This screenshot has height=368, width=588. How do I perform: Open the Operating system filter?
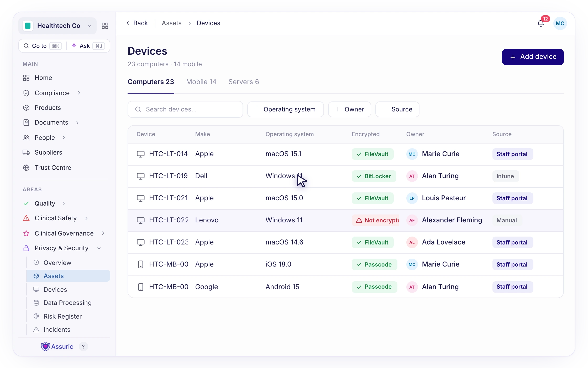click(285, 109)
